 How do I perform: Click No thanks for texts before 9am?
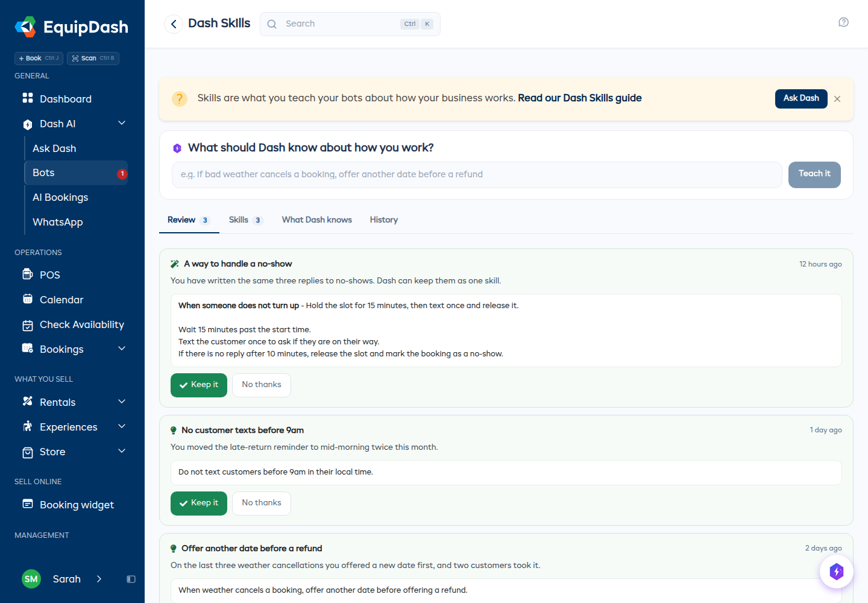tap(262, 504)
